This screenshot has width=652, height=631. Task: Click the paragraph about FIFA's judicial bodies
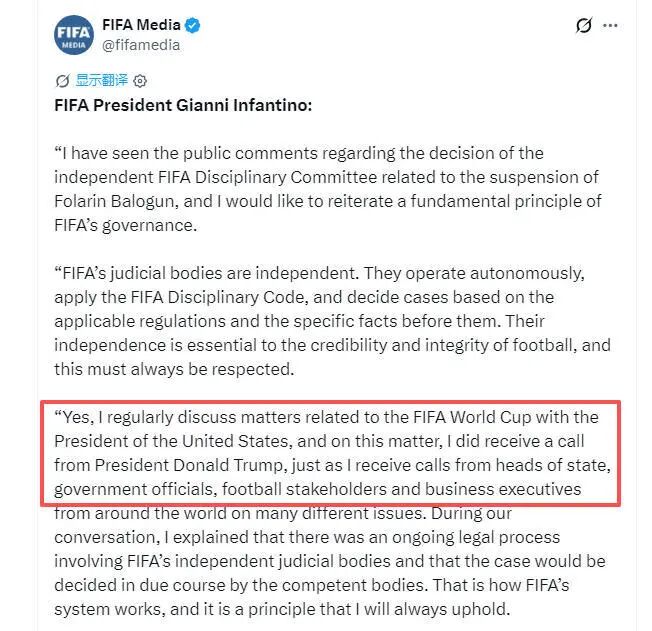[x=332, y=321]
